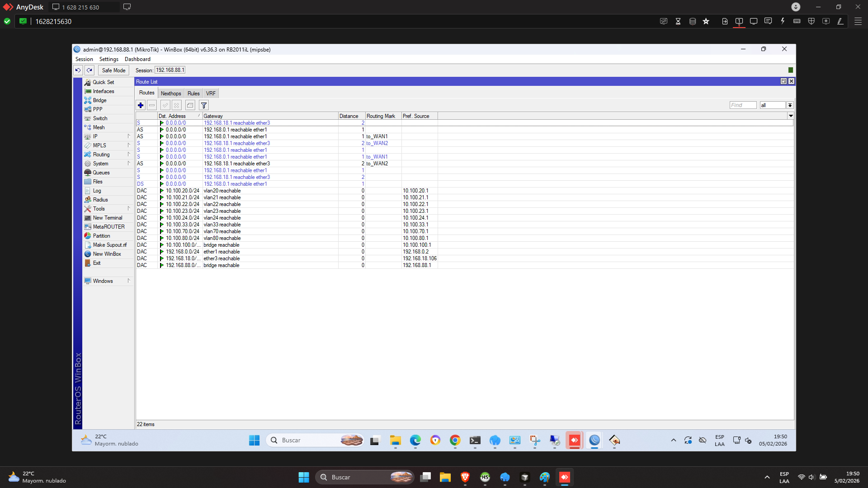Toggle Safe Mode button
868x488 pixels.
click(113, 70)
